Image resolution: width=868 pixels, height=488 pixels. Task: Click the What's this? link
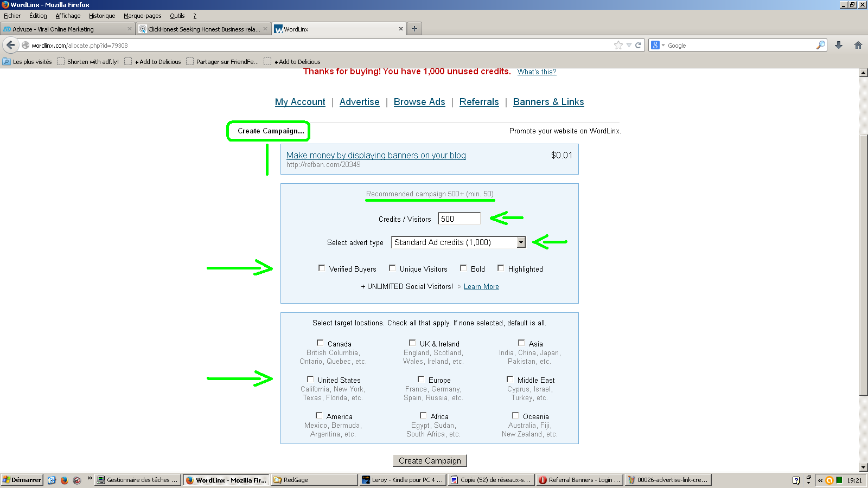coord(537,72)
